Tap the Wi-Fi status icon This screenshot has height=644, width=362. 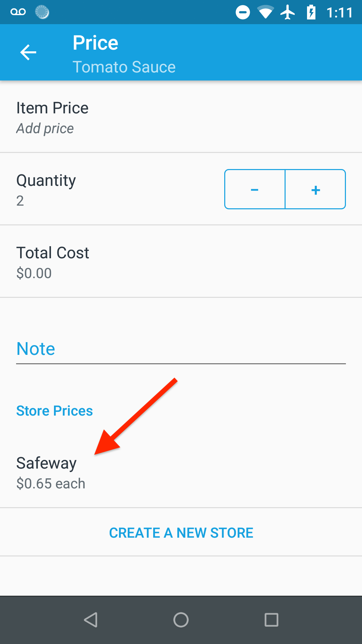pos(265,13)
